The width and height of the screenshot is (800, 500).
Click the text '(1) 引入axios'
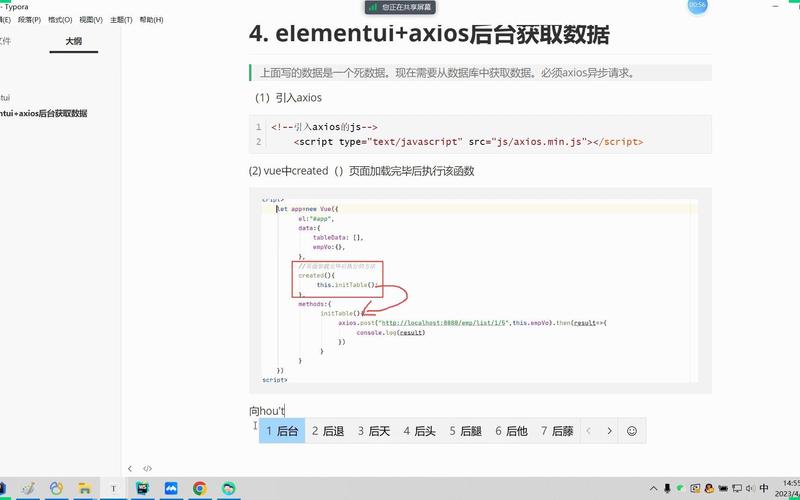pos(287,97)
